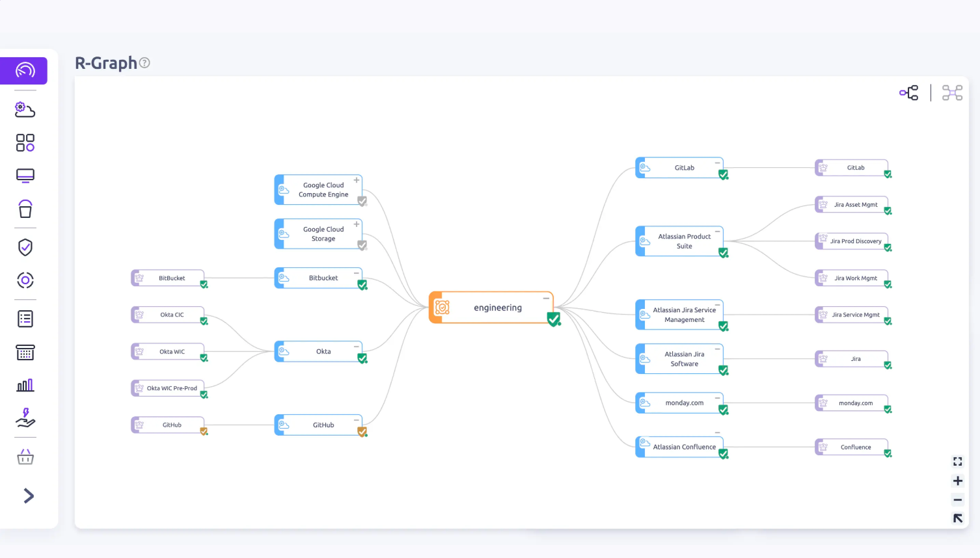Select the monday.com leaf node
The height and width of the screenshot is (558, 980).
[852, 403]
